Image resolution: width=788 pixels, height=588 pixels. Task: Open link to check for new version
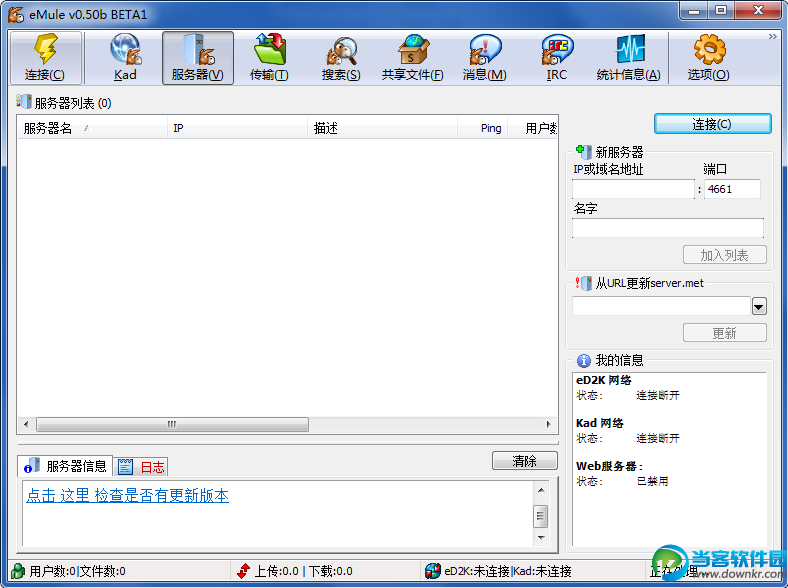point(128,496)
